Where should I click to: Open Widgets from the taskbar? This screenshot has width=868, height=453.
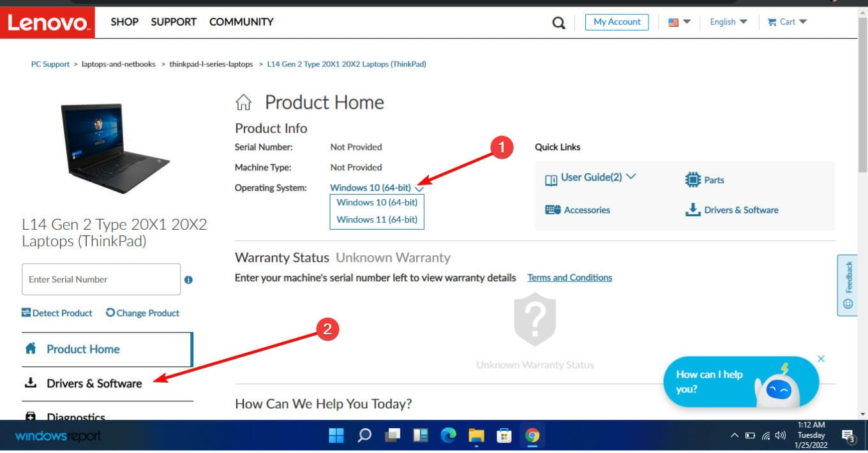(x=421, y=436)
